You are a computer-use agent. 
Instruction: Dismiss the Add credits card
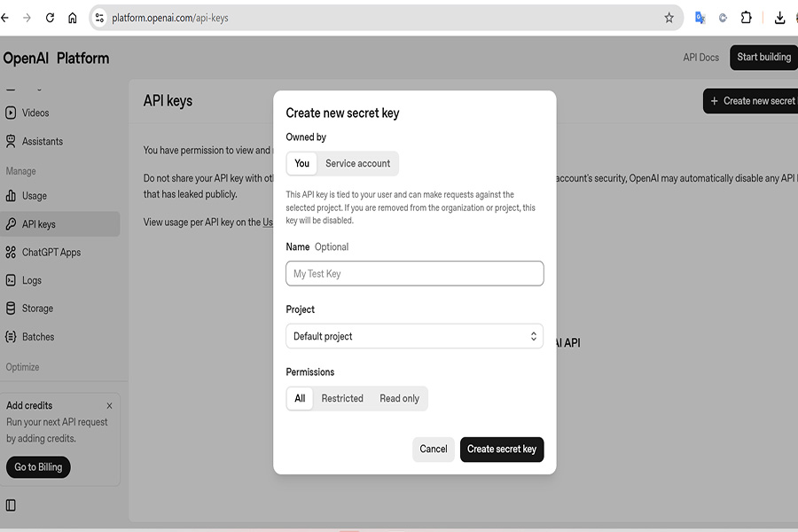pyautogui.click(x=109, y=406)
